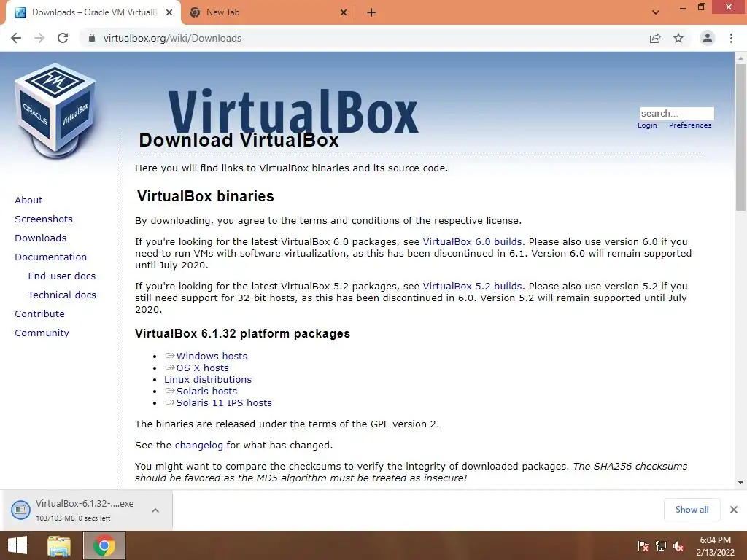The image size is (747, 560).
Task: Close the downloads bar with the X
Action: coord(734,510)
